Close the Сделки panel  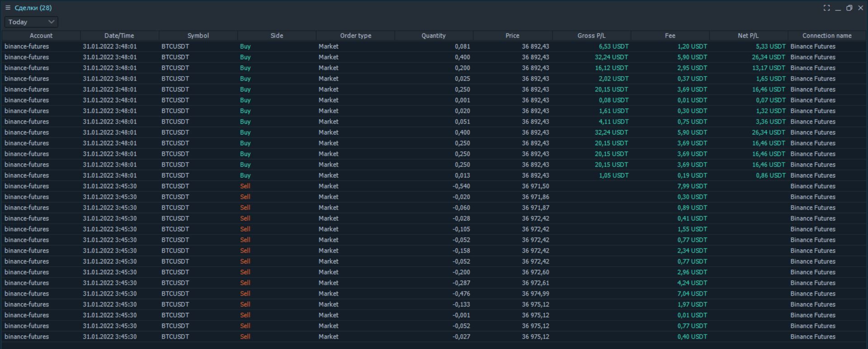[x=860, y=8]
